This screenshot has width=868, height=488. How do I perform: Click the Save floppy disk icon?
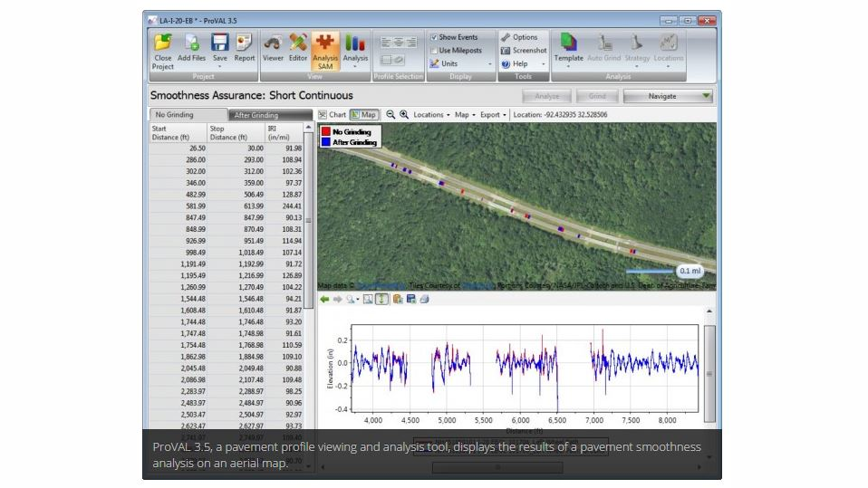tap(220, 43)
